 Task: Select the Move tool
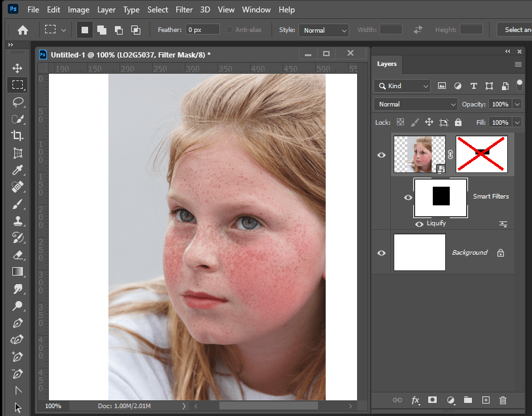[x=17, y=67]
